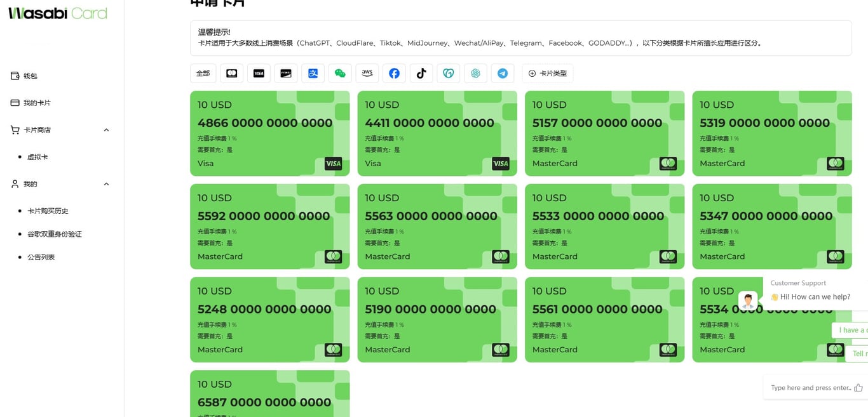Screen dimensions: 868x417
Task: Choose the MasterCard 5563 0000 0000 0000
Action: pos(437,227)
